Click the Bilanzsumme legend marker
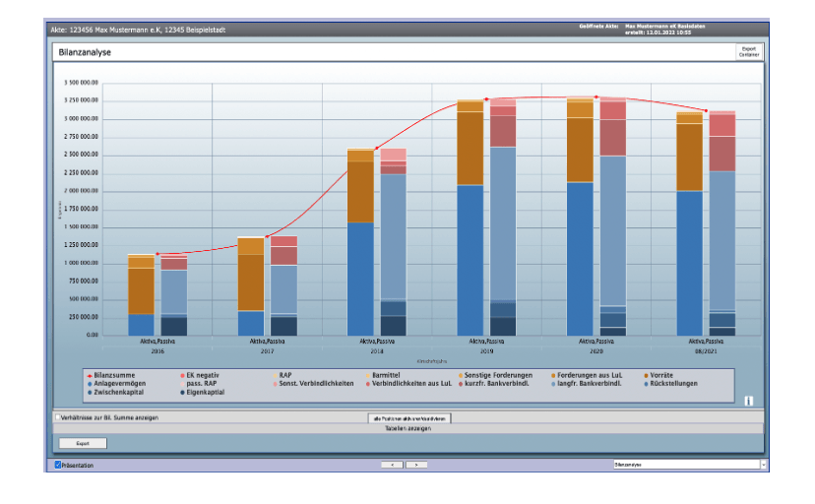 click(x=91, y=375)
